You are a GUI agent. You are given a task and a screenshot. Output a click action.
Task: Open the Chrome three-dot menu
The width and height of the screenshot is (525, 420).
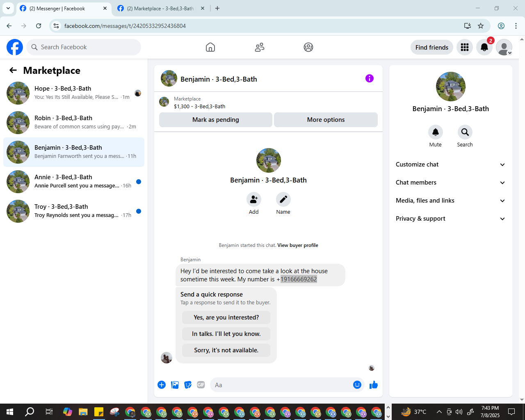coord(516,26)
